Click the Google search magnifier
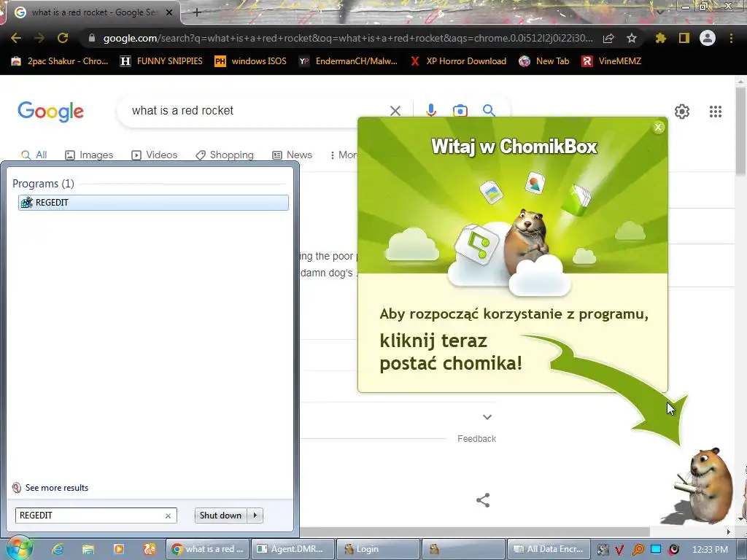This screenshot has width=747, height=560. (489, 111)
